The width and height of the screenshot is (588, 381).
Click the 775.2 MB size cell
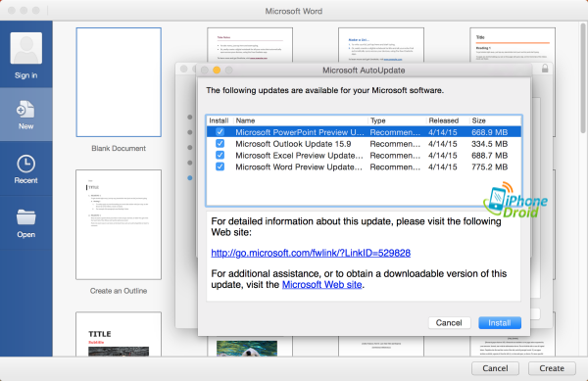[490, 167]
